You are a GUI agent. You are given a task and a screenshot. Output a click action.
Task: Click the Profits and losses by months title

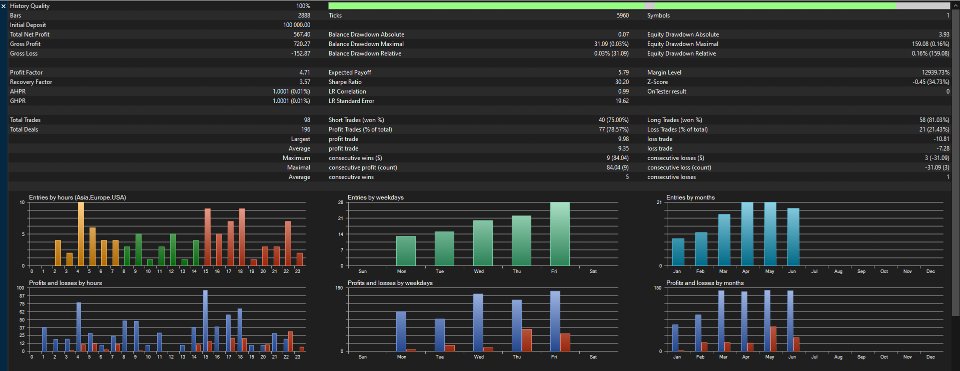(x=704, y=283)
